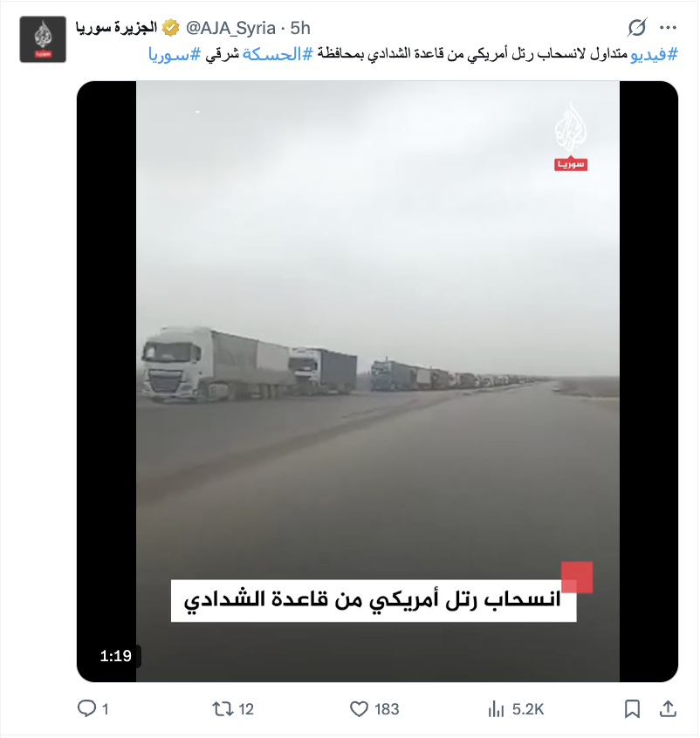Image resolution: width=700 pixels, height=738 pixels.
Task: View post analytics via the bar chart icon
Action: tap(496, 709)
